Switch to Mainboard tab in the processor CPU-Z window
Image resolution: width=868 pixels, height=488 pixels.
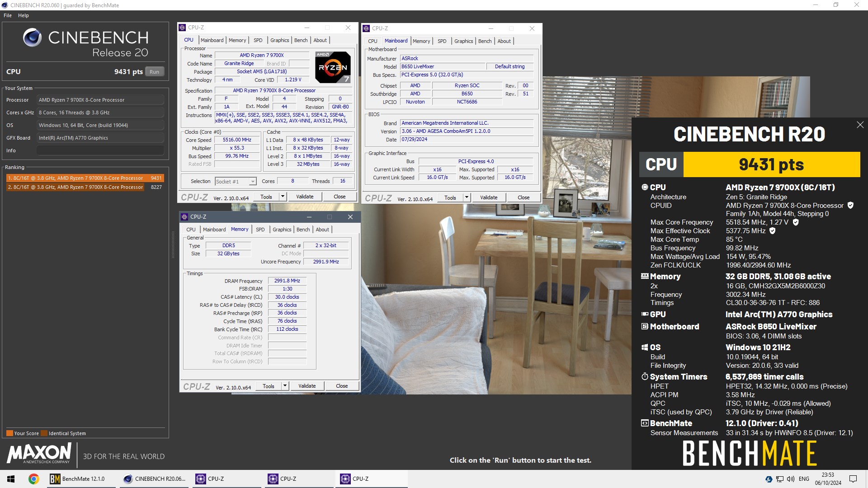pos(212,40)
